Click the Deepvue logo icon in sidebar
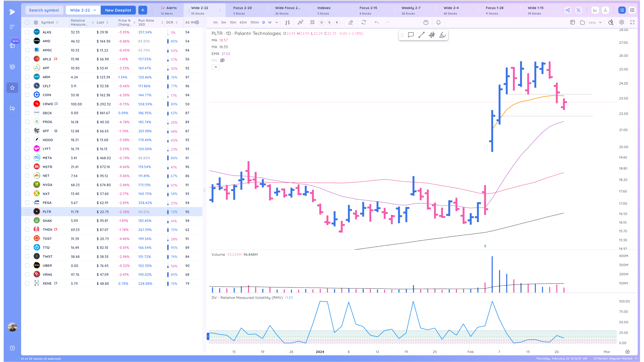644x362 pixels. 12,12
